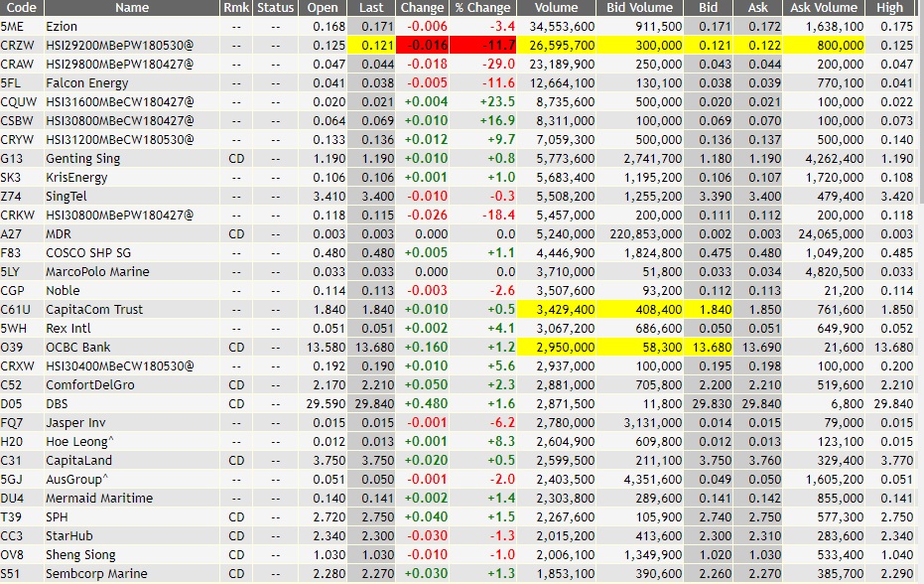
Task: Click the Status column header
Action: tap(275, 8)
